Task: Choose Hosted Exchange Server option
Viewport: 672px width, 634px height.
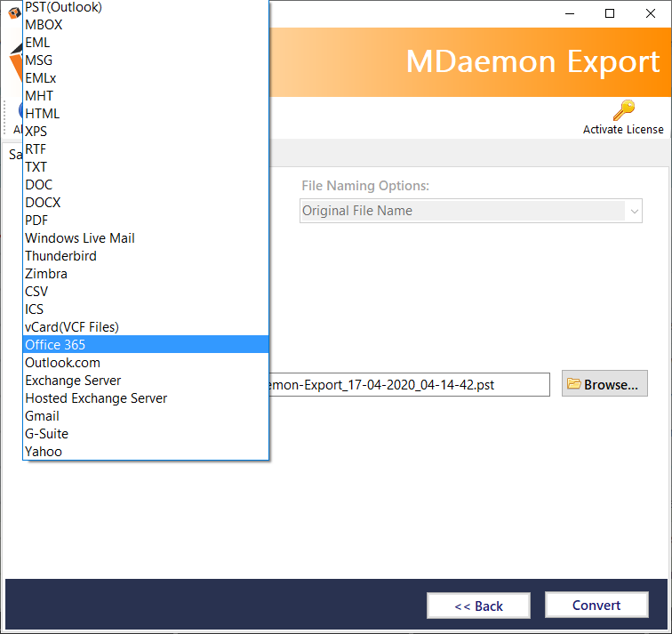Action: [x=96, y=398]
